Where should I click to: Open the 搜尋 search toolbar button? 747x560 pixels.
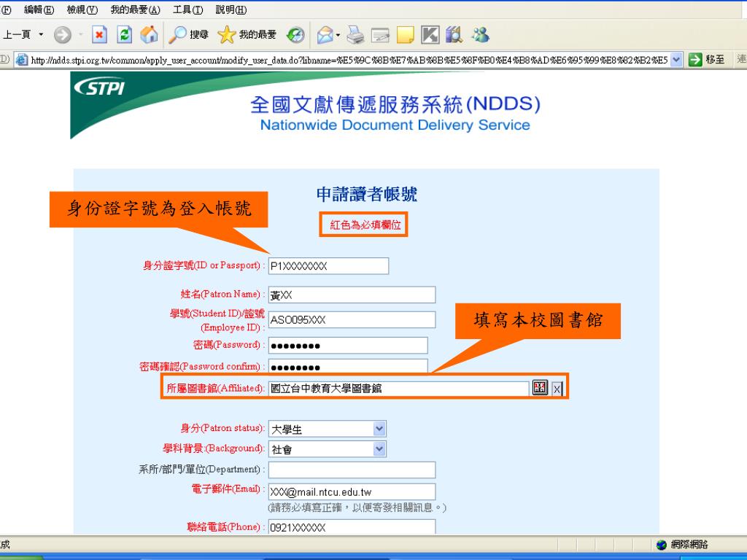coord(189,35)
